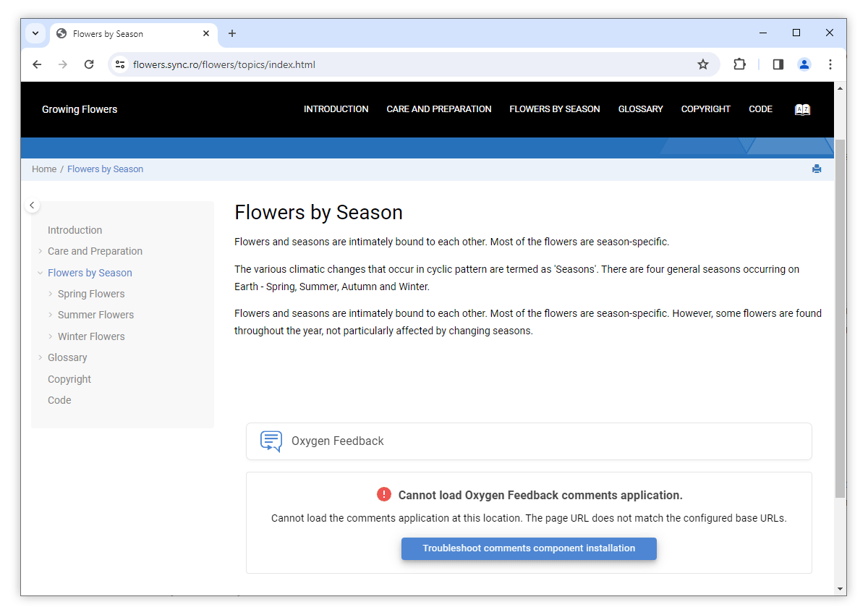The width and height of the screenshot is (868, 615).
Task: Open the browser extensions puzzle icon
Action: tap(739, 64)
